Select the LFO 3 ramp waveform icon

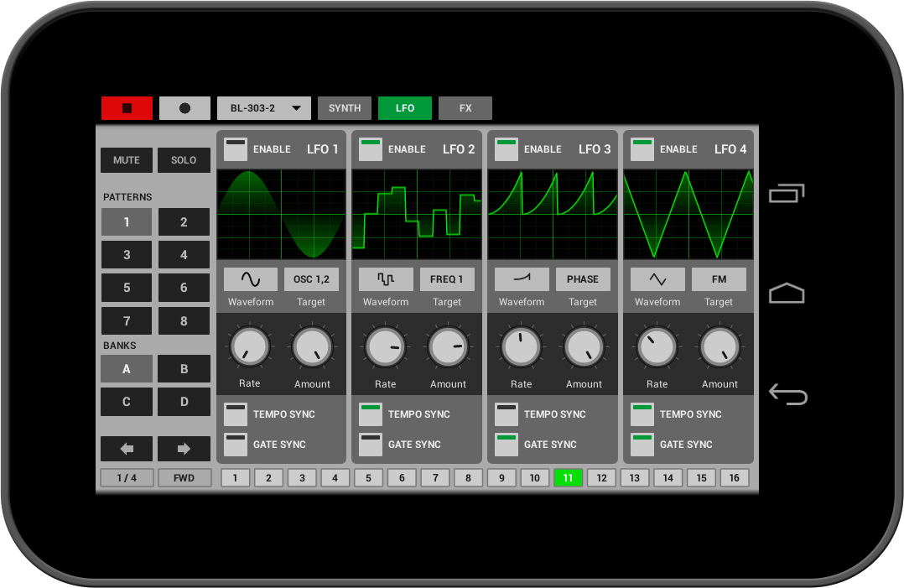tap(522, 279)
